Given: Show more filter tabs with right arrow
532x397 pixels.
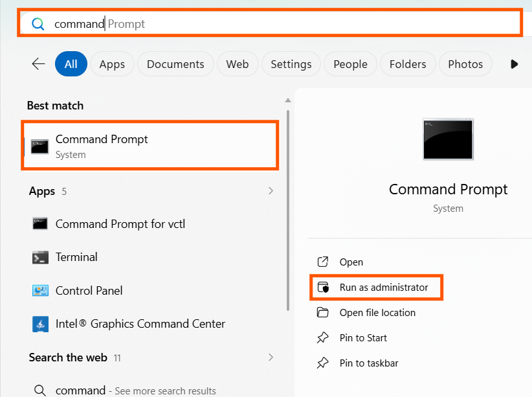Looking at the screenshot, I should [x=515, y=64].
